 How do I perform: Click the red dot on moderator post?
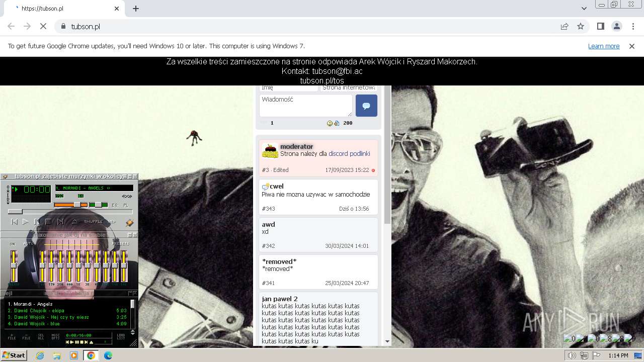coord(373,170)
